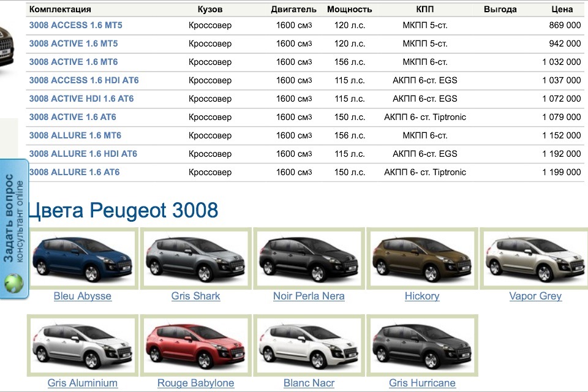Select the Bleu Abysse blue car thumbnail
The image size is (588, 392).
[83, 258]
